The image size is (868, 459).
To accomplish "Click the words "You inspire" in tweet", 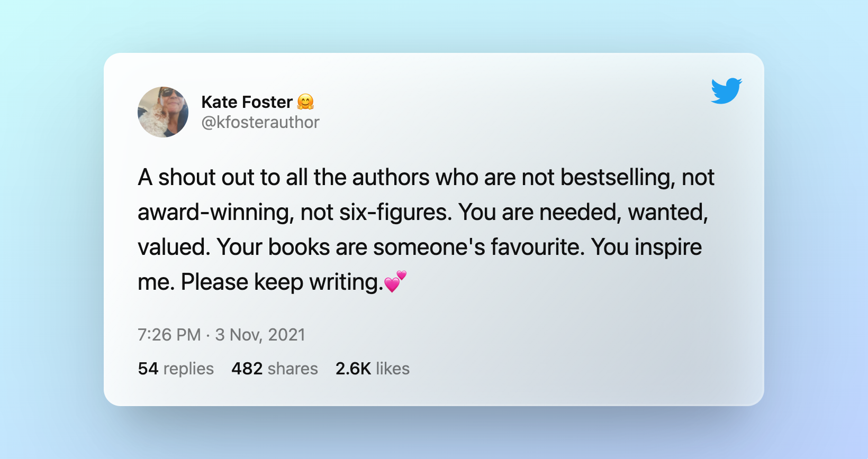I will [x=646, y=247].
